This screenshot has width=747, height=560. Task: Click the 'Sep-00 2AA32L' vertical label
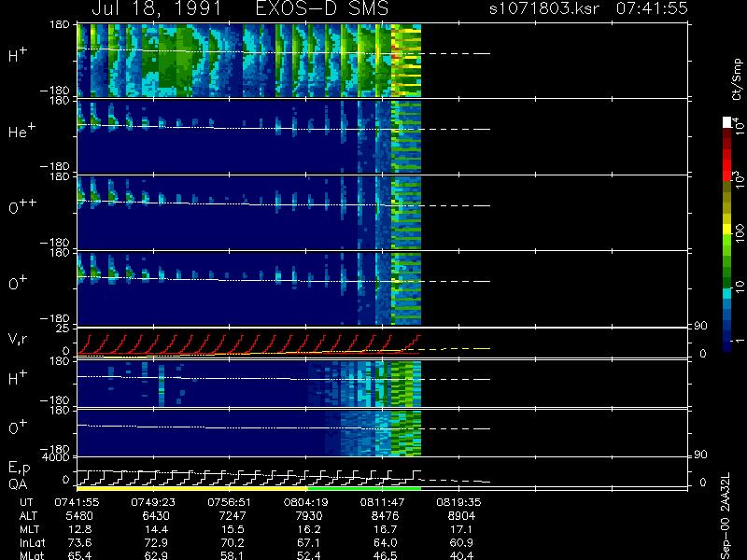click(x=726, y=516)
